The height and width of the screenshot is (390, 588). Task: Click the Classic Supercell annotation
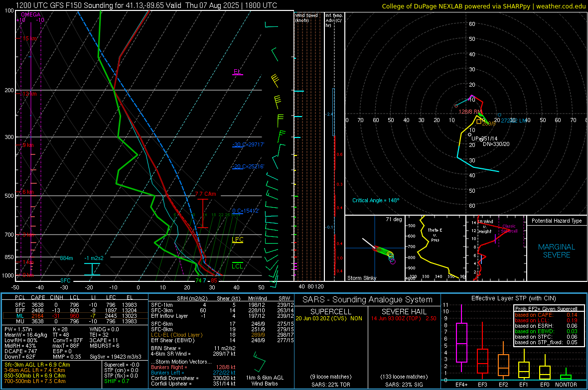coord(509,229)
